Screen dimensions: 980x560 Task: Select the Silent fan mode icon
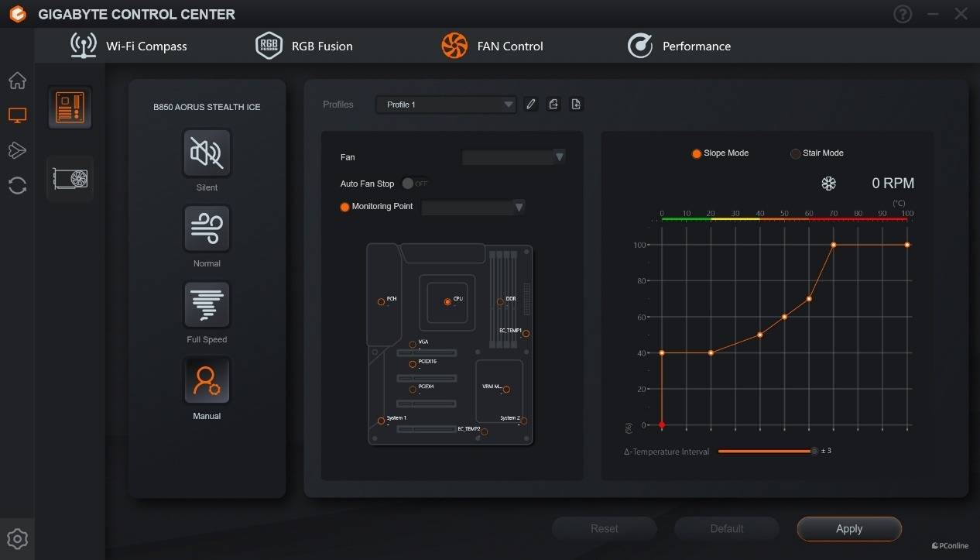click(207, 153)
